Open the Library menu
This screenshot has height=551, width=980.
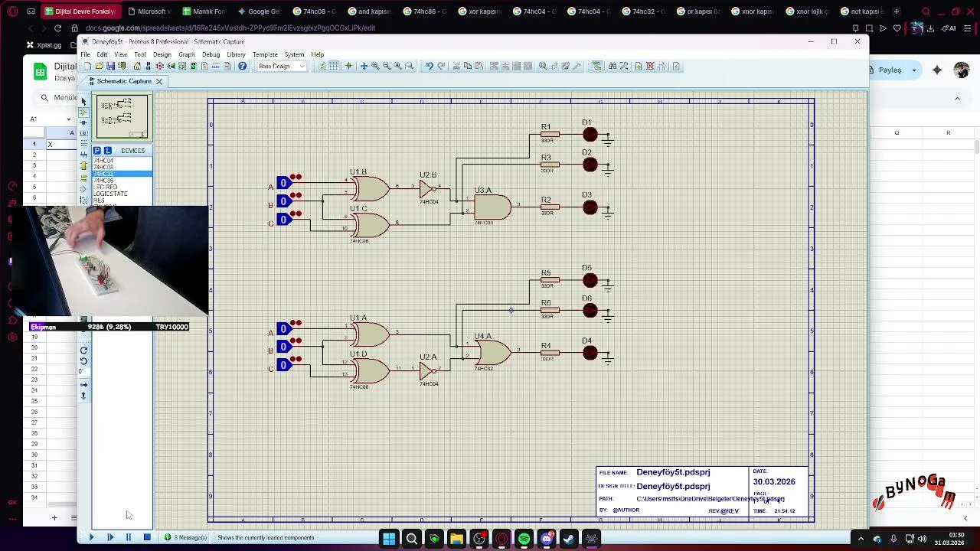pos(236,54)
